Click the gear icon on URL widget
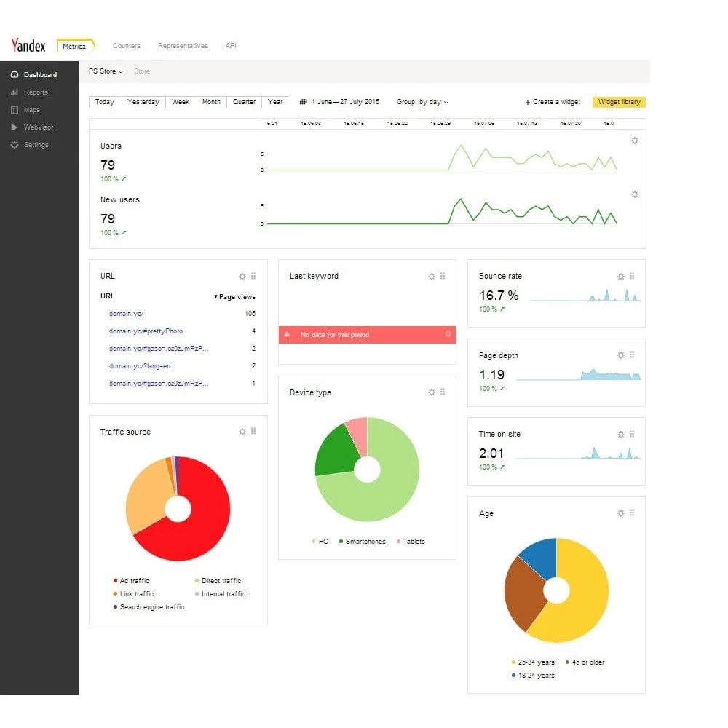728x728 pixels. click(242, 277)
